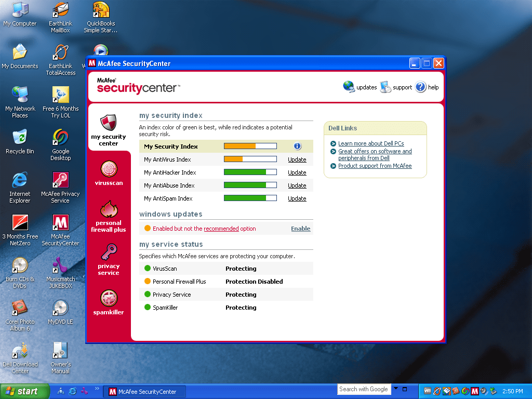Click the blue info icon beside Security Index
This screenshot has height=399, width=532.
click(x=297, y=147)
